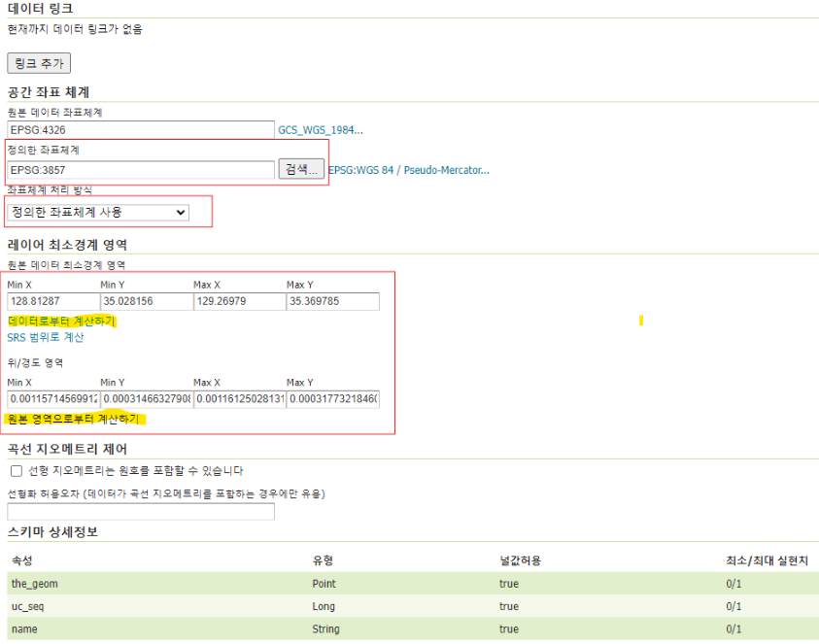Enable the 선형 지오메트리 원호 포함 checkbox

coord(17,471)
